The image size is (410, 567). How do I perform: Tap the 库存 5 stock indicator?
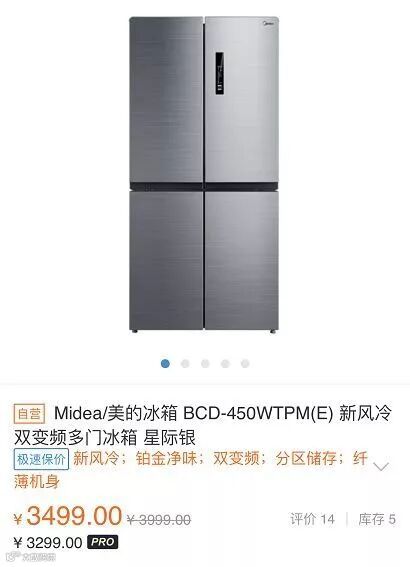point(377,519)
